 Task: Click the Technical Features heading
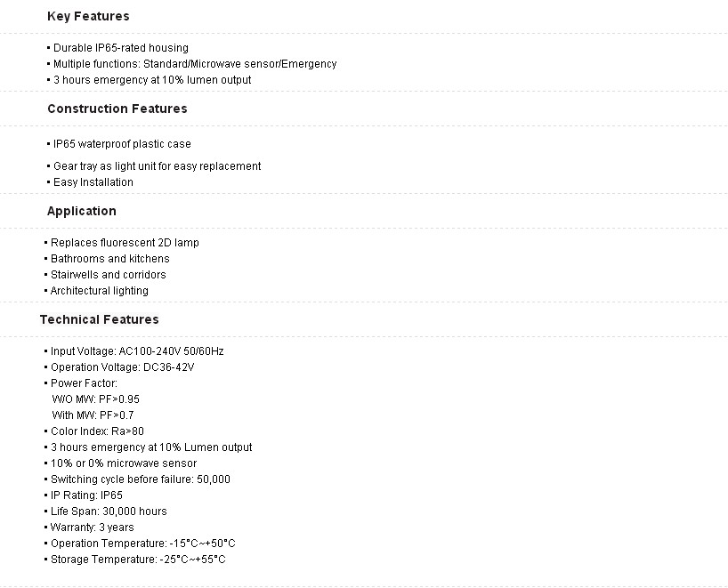click(99, 319)
